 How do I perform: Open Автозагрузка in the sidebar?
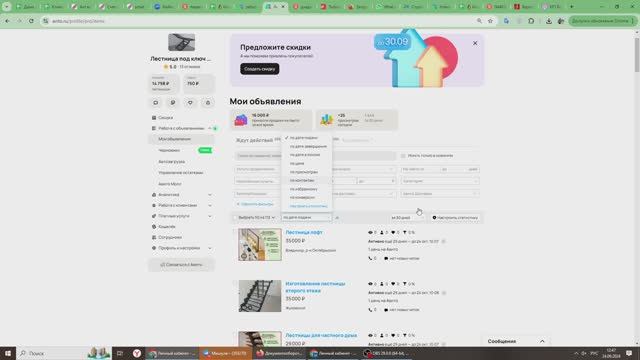[171, 162]
